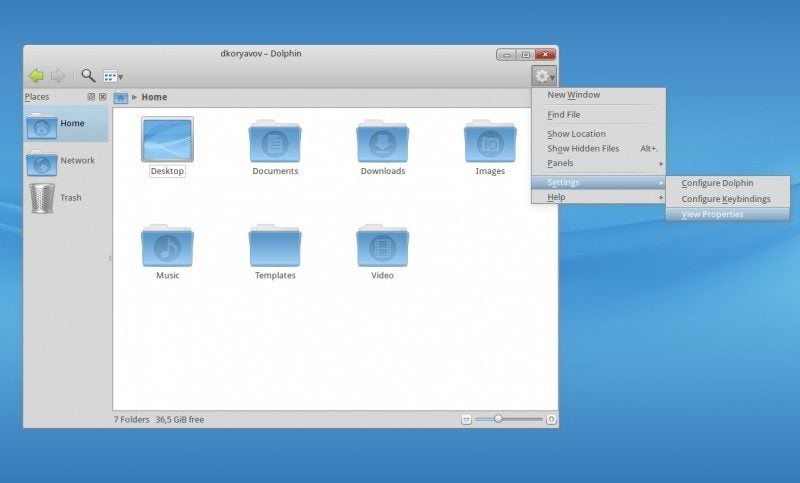Toggle Show Location in the menu

[576, 134]
